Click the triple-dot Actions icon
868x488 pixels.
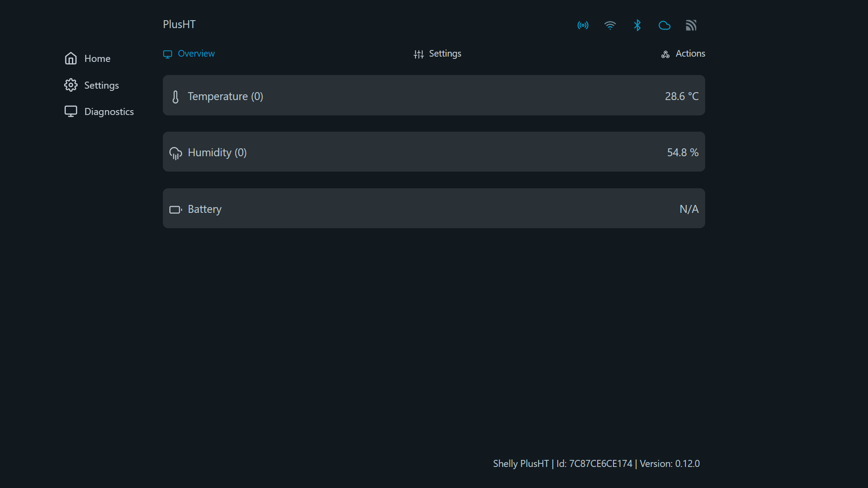click(x=665, y=54)
